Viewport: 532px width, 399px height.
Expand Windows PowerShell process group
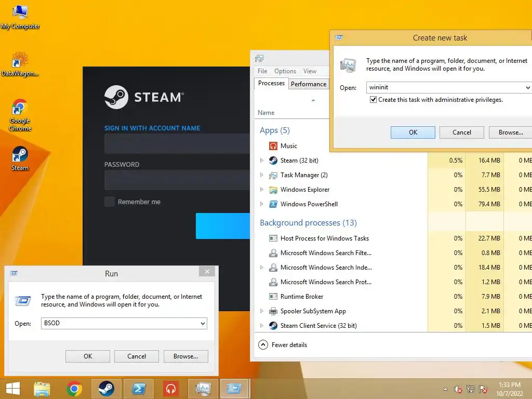[x=261, y=204]
